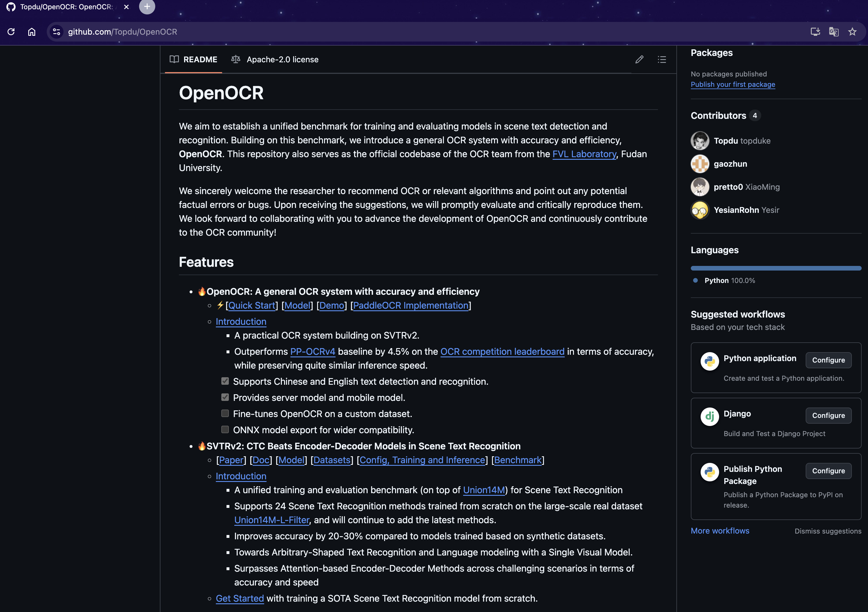Click Publish your first package link
Screen dimensions: 868x612
tap(733, 84)
